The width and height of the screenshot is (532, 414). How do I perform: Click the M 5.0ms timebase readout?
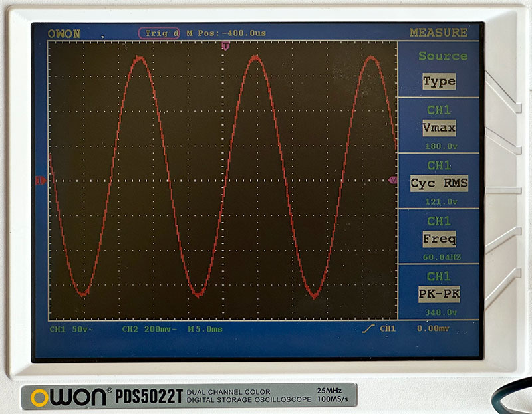205,329
